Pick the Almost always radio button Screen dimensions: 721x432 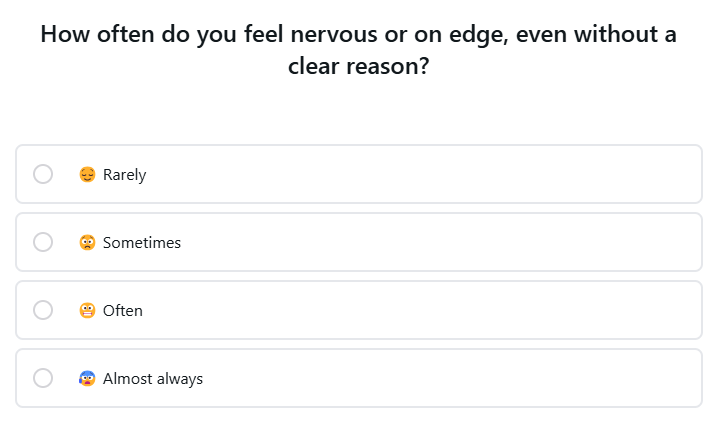click(x=43, y=379)
